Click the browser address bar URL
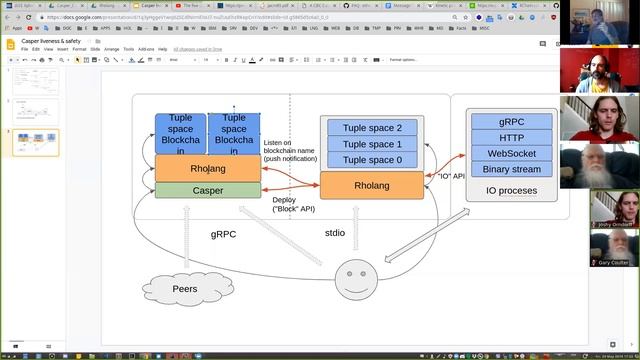 click(188, 18)
